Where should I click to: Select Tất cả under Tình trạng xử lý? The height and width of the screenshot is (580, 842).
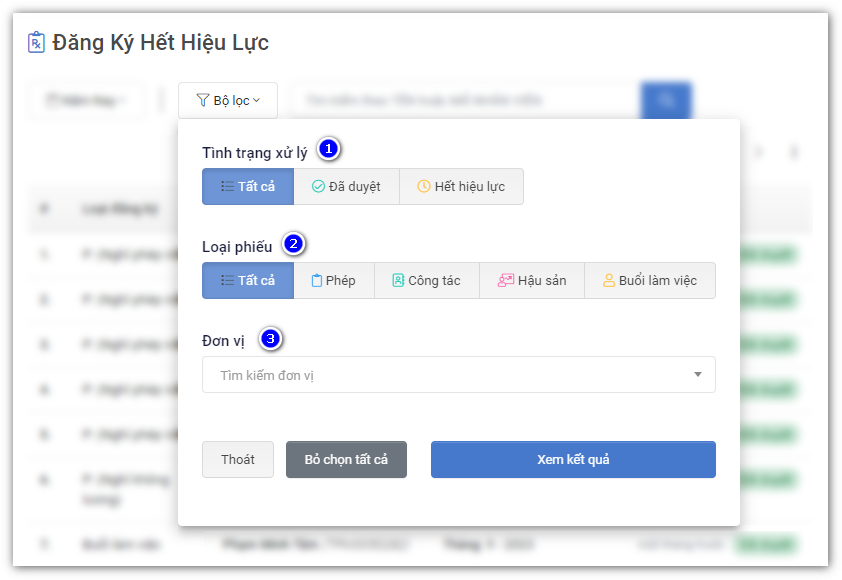(x=248, y=186)
